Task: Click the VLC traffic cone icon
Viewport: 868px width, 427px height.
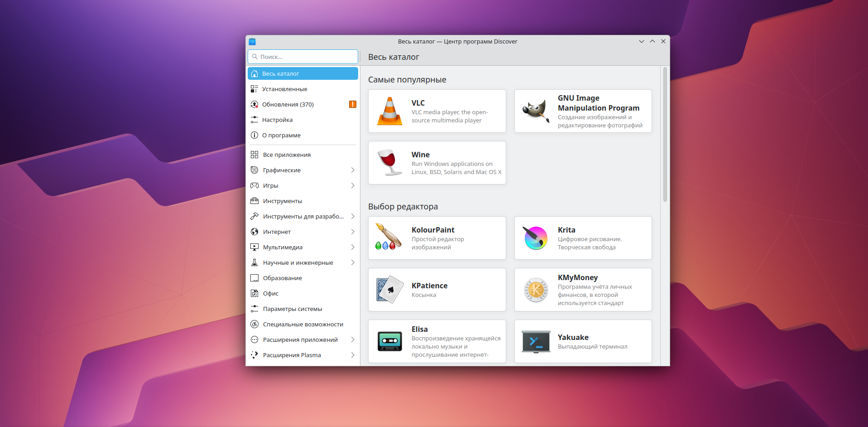Action: tap(389, 111)
